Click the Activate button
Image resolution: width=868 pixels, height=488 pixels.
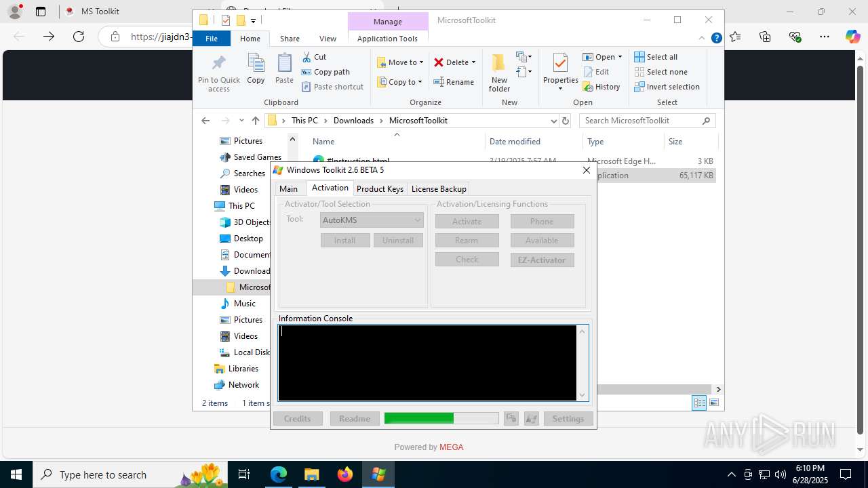[x=467, y=222]
